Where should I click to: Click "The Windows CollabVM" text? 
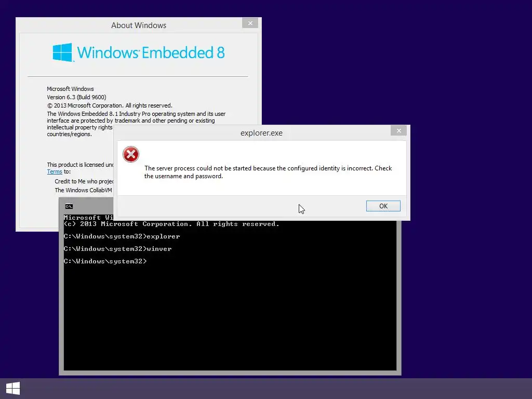pyautogui.click(x=84, y=190)
